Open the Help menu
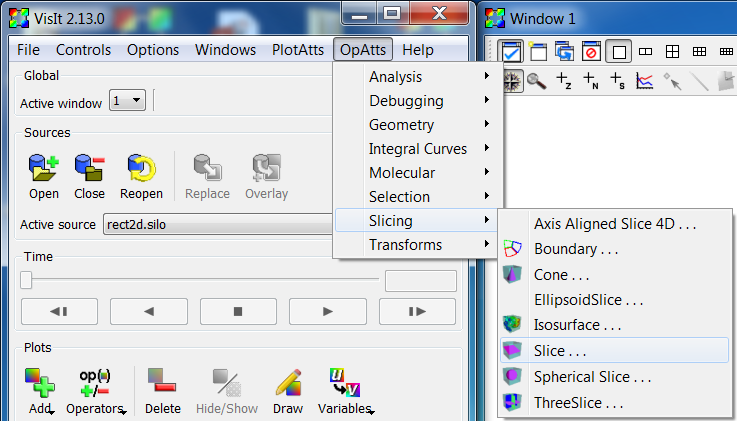 418,49
